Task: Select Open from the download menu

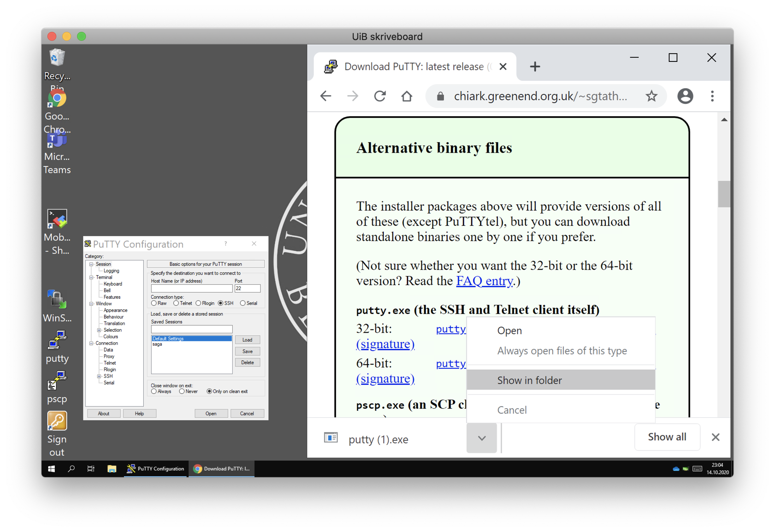Action: (510, 330)
